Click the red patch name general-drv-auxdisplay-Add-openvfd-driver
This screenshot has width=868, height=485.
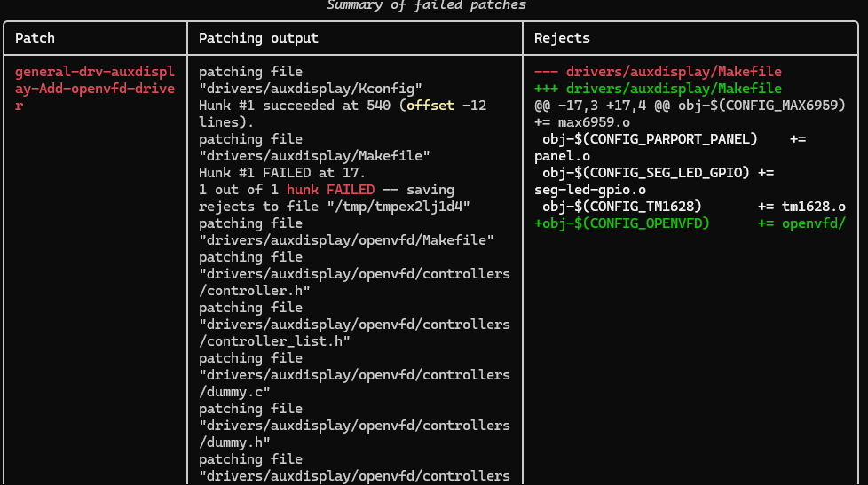point(95,89)
